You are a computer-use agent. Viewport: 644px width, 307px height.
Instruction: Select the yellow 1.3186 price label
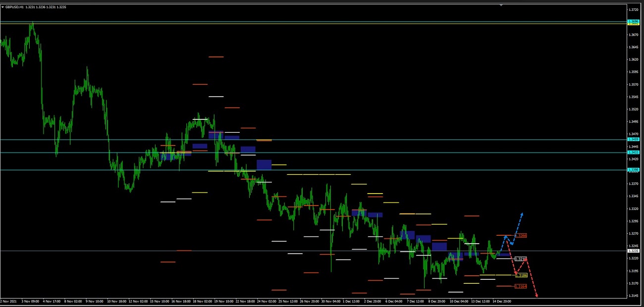521,275
